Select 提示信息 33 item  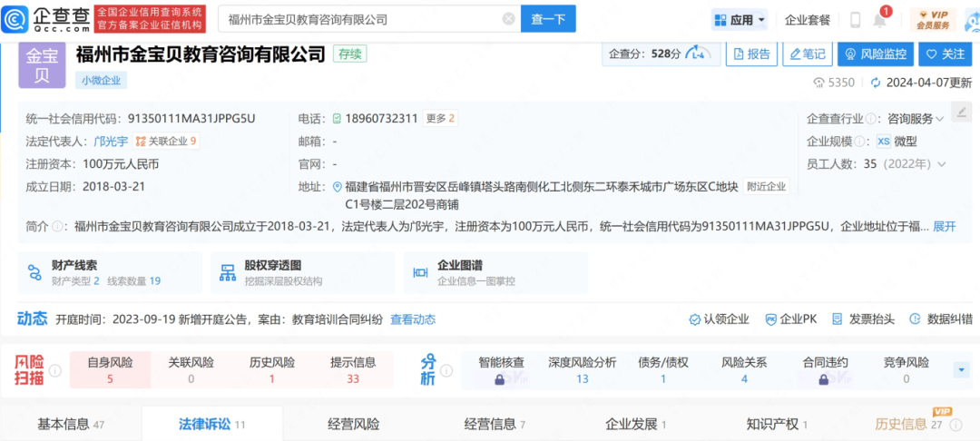(353, 370)
